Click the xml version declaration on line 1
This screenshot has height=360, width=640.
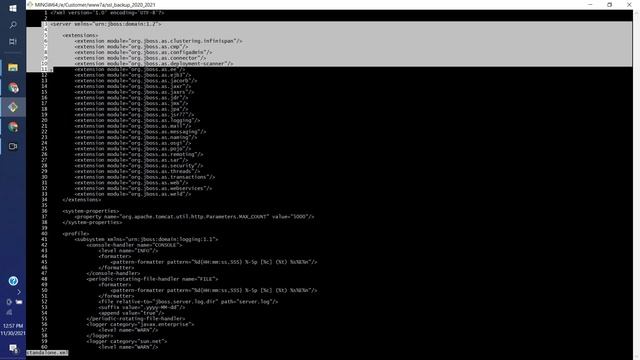pos(107,13)
